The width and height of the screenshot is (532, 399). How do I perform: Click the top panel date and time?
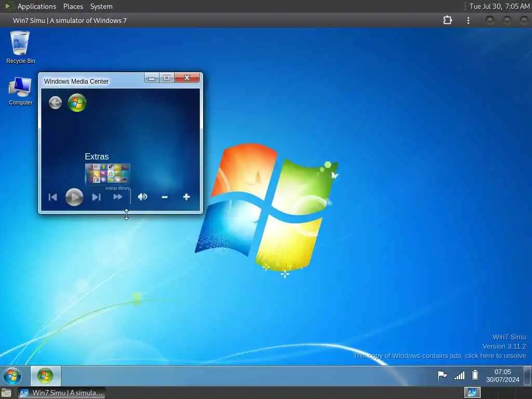[499, 6]
